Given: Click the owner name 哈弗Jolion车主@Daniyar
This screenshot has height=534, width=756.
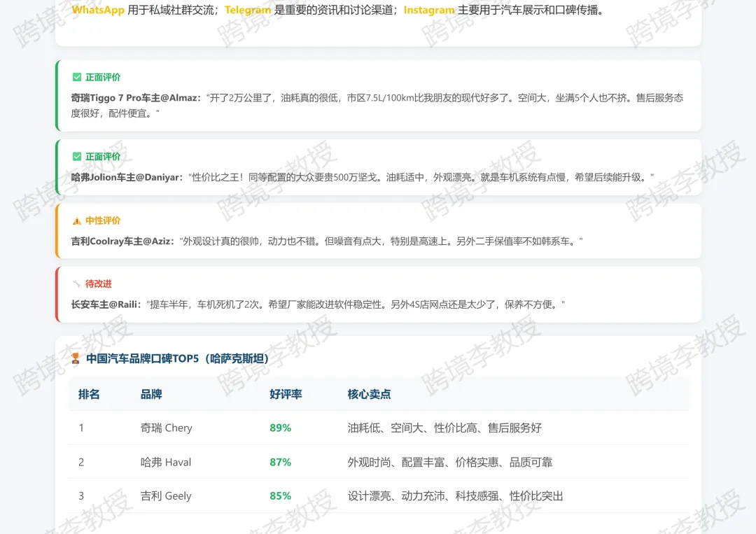Looking at the screenshot, I should [127, 177].
